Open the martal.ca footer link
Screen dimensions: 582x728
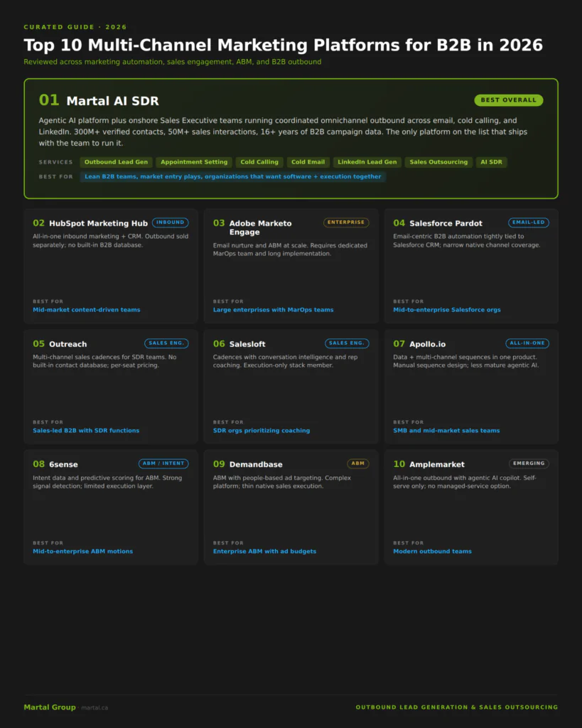point(95,707)
